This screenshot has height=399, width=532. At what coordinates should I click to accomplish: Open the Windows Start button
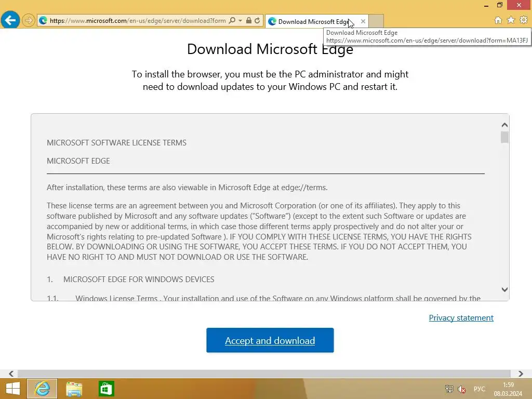click(x=13, y=389)
